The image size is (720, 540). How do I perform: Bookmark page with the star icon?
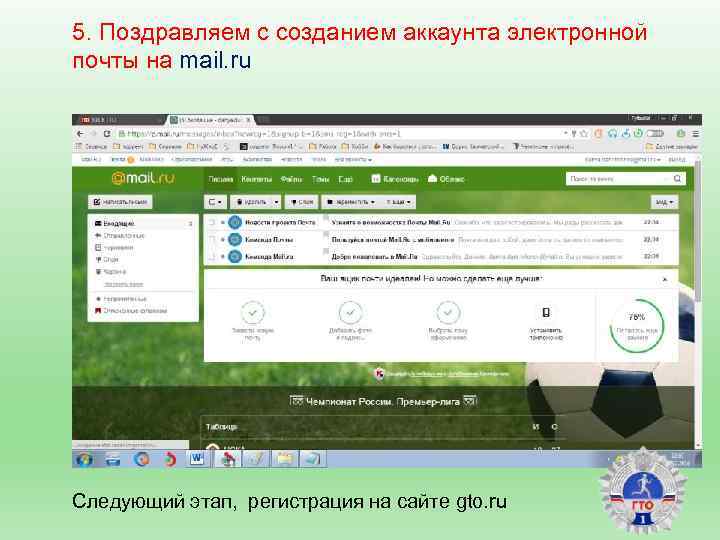coord(584,134)
